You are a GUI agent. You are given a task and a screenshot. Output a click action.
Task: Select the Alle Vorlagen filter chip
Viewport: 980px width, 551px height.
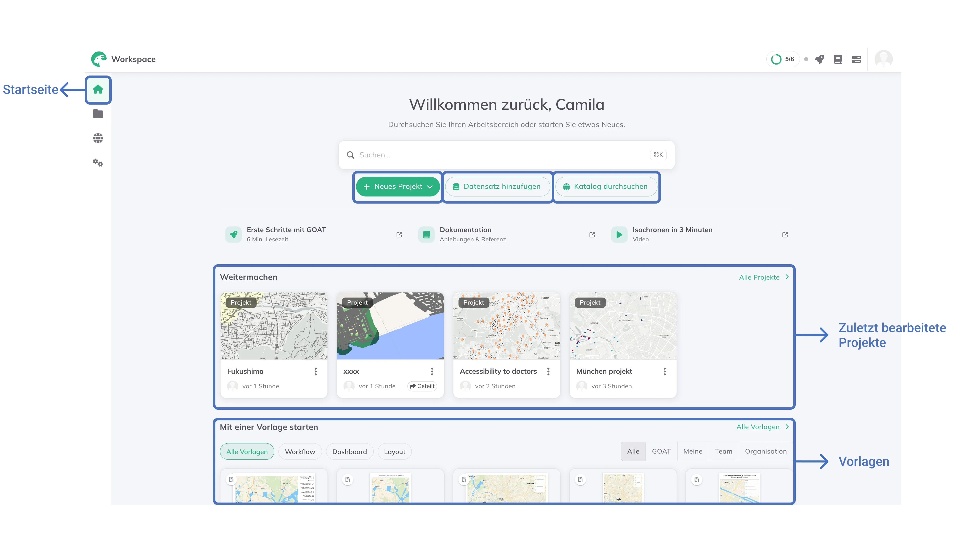247,451
